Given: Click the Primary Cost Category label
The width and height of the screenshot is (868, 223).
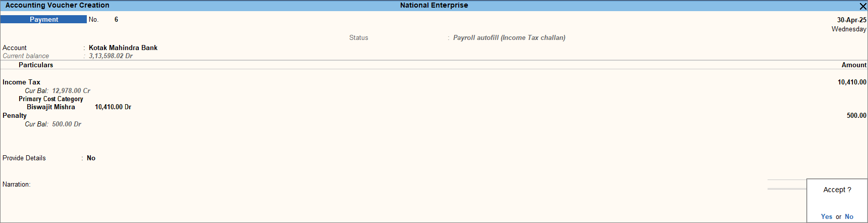Looking at the screenshot, I should tap(51, 99).
